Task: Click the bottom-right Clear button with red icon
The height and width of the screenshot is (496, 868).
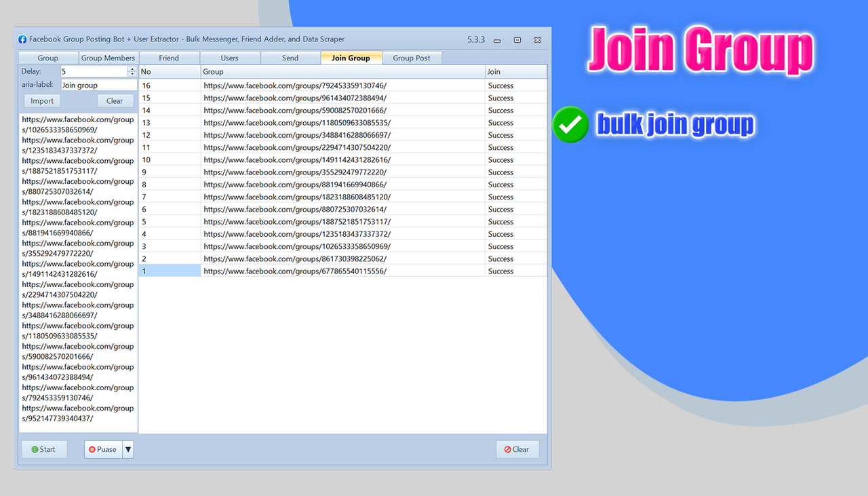Action: (x=517, y=449)
